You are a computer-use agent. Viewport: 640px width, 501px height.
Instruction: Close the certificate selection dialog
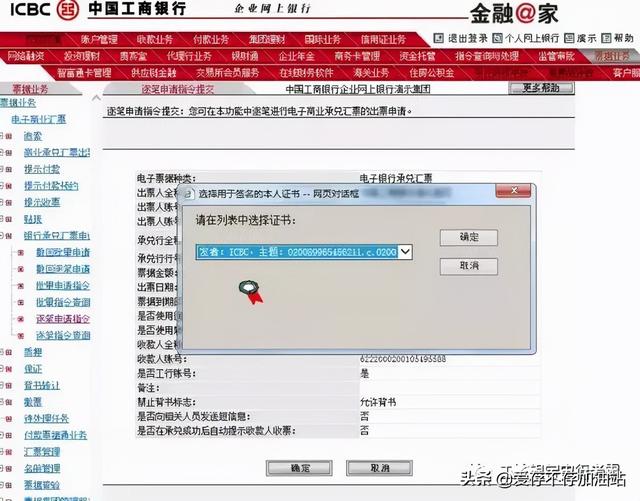513,191
